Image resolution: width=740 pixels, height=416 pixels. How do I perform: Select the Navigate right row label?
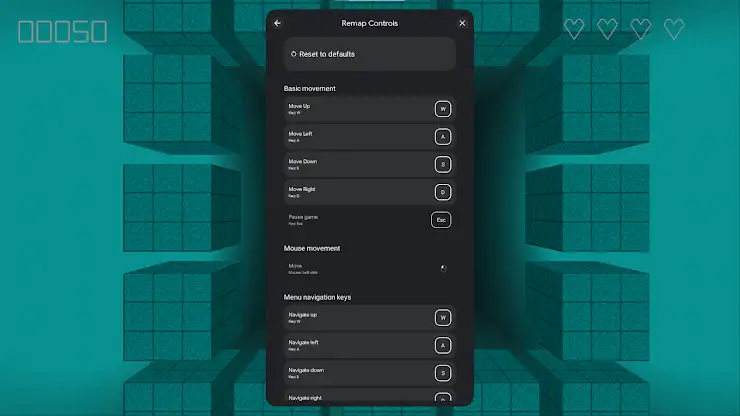click(x=305, y=398)
